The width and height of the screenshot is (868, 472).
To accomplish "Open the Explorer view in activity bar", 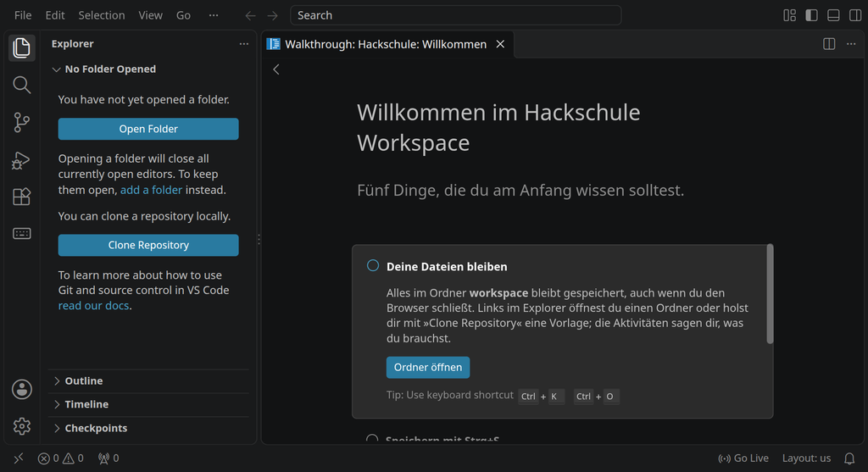I will 21,47.
